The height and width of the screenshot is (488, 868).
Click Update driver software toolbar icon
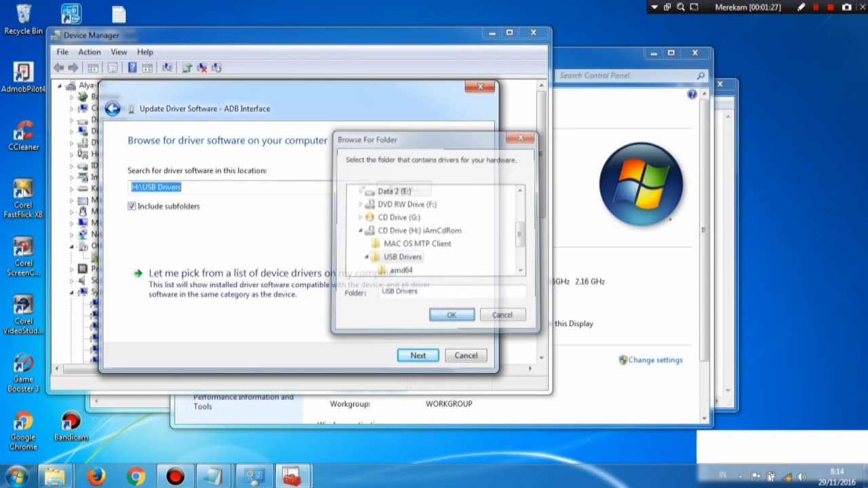pyautogui.click(x=187, y=68)
